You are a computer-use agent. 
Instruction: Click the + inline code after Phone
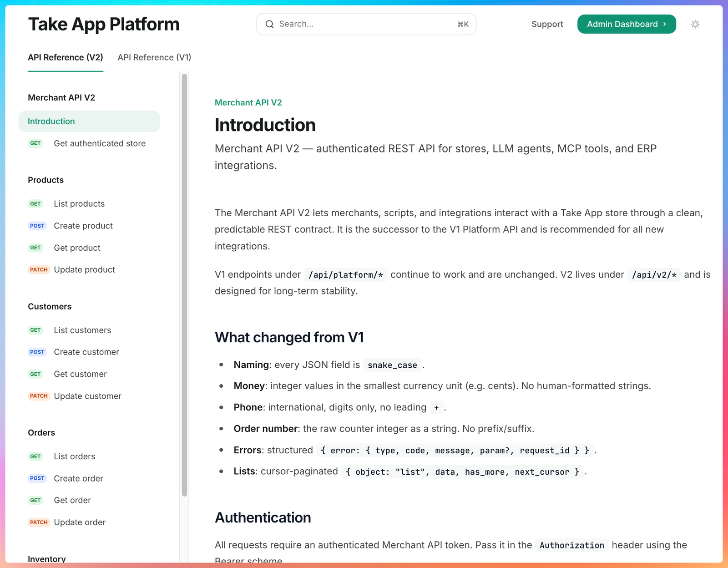pyautogui.click(x=436, y=407)
